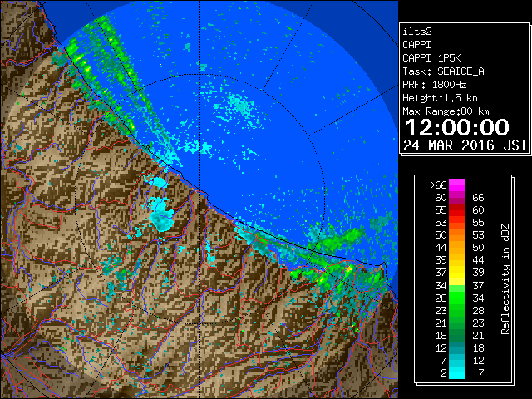The height and width of the screenshot is (399, 532).
Task: Click the 'CAPPI_1P5K' product name
Action: point(431,58)
